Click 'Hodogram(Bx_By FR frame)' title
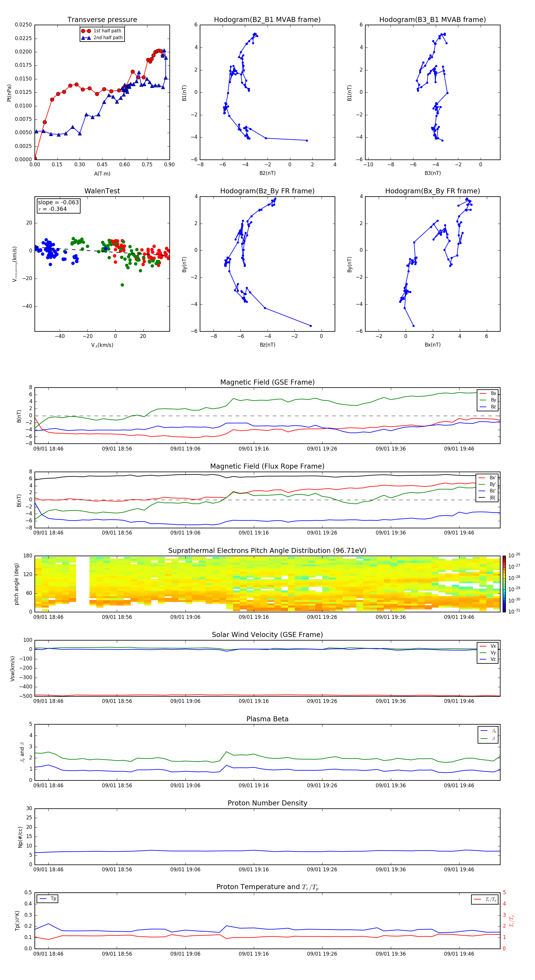535x980 pixels. (x=432, y=191)
